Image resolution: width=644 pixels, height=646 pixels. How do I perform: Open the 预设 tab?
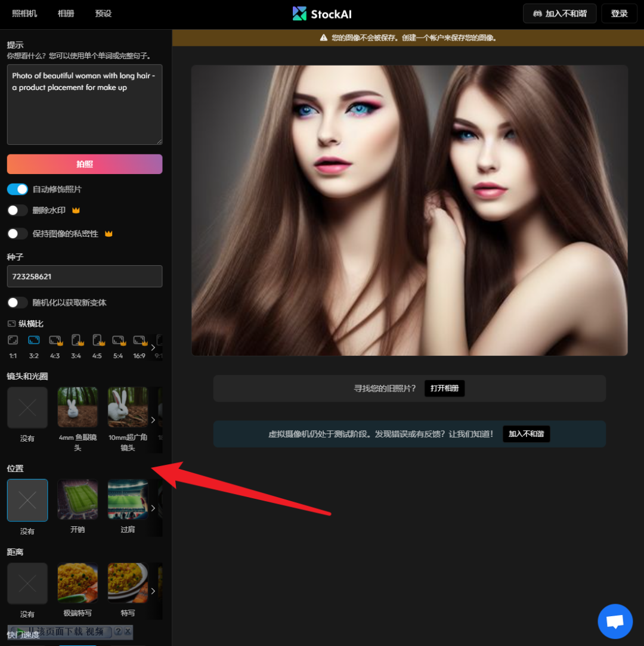[x=103, y=14]
